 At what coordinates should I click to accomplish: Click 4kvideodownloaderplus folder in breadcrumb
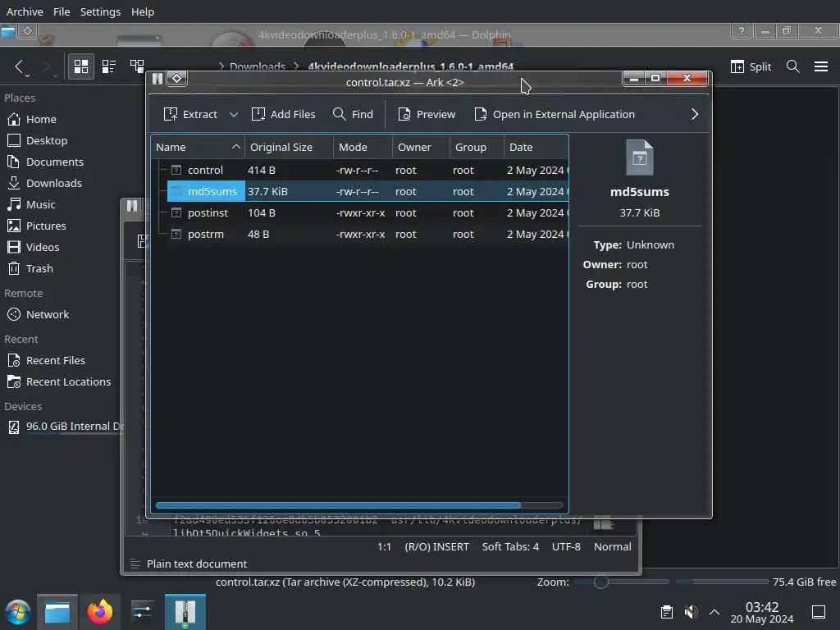click(411, 66)
